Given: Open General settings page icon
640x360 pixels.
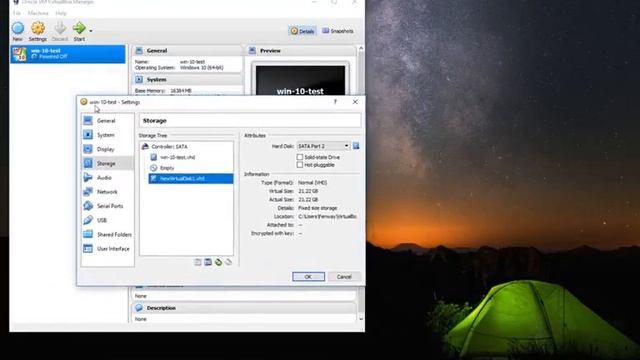Looking at the screenshot, I should [x=88, y=120].
